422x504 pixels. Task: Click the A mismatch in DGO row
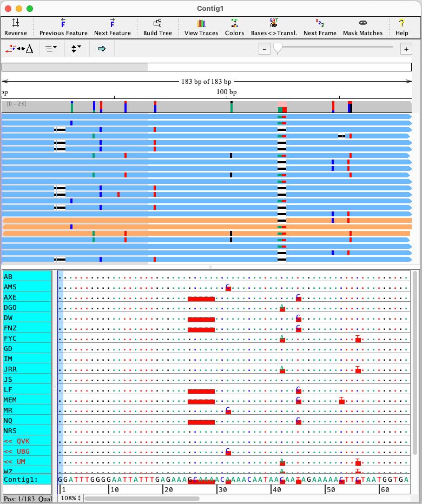(x=282, y=308)
